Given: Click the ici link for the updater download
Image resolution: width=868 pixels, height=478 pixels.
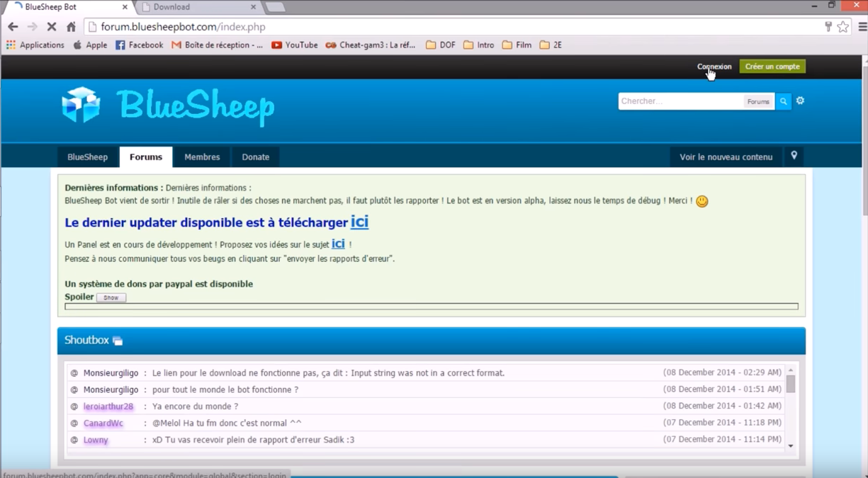Looking at the screenshot, I should 360,222.
